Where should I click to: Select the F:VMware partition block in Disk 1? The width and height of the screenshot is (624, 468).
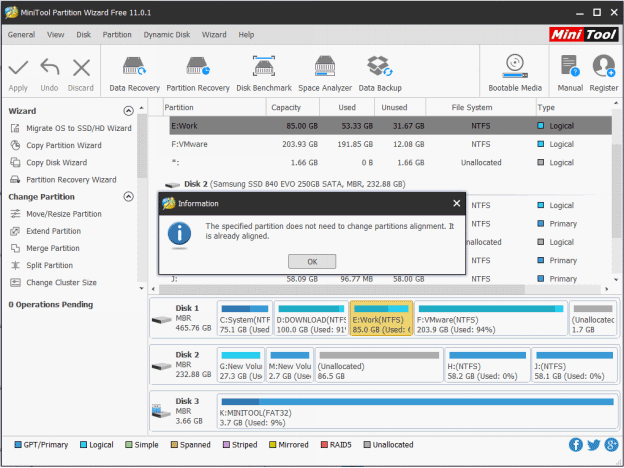(x=488, y=319)
